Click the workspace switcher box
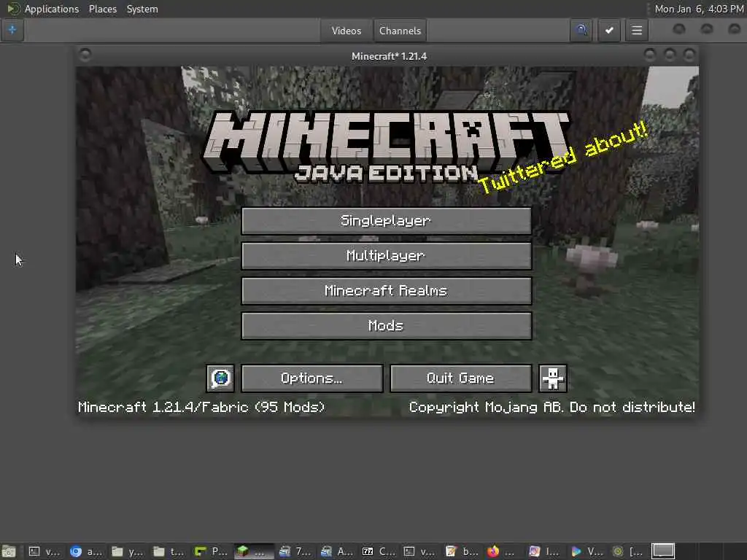 (x=662, y=551)
